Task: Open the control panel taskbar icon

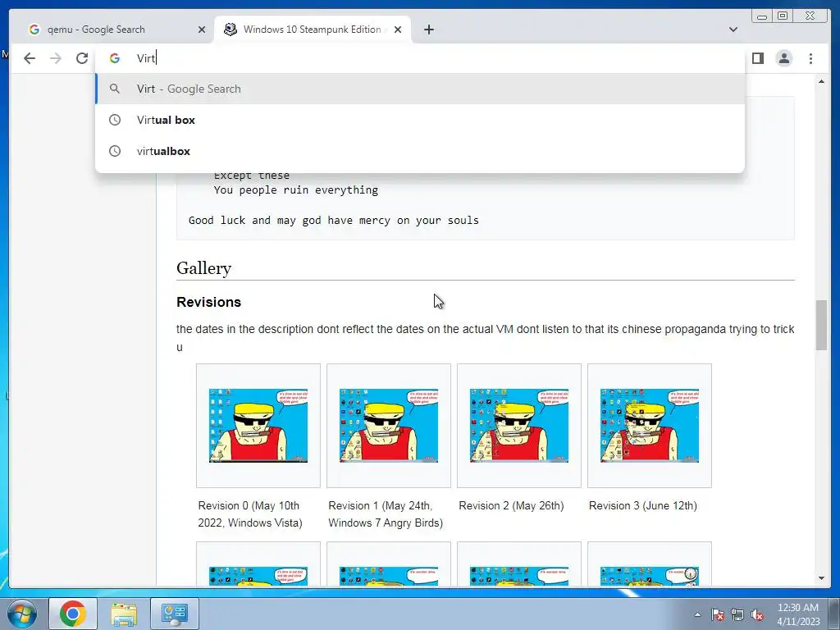Action: [175, 614]
